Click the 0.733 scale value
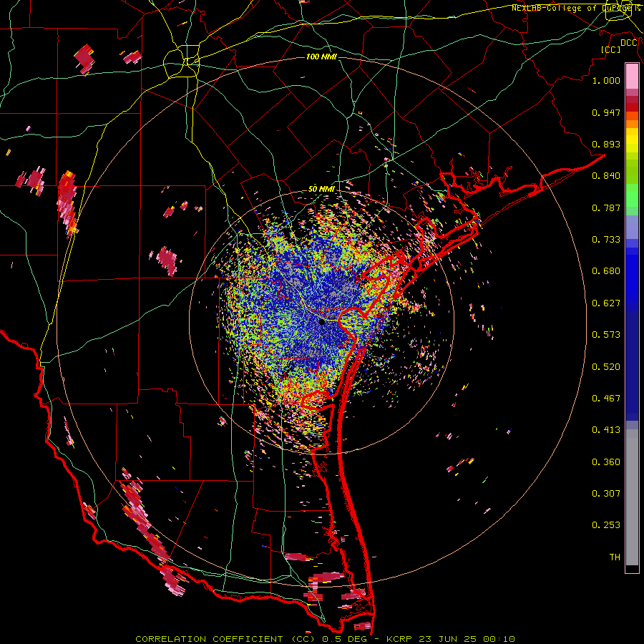Image resolution: width=644 pixels, height=644 pixels. point(606,240)
